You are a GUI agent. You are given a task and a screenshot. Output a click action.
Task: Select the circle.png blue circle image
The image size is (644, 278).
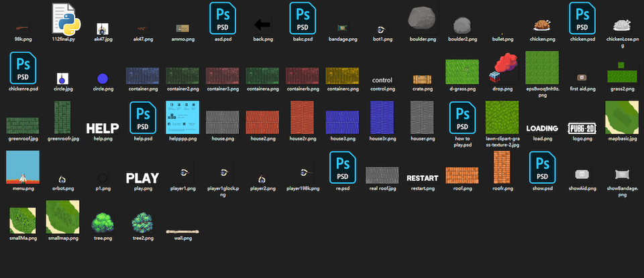[x=103, y=78]
